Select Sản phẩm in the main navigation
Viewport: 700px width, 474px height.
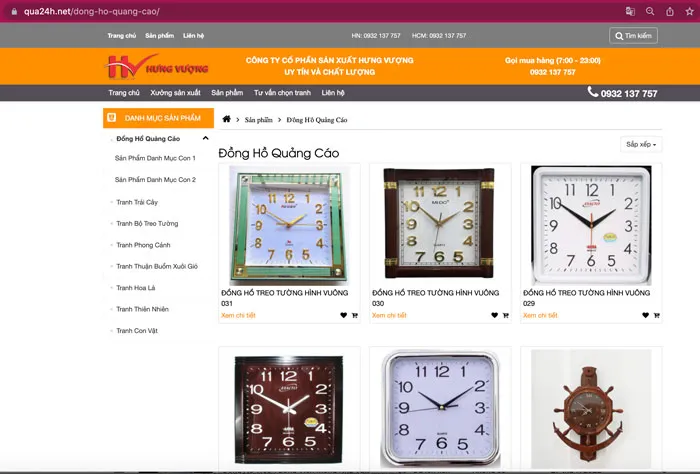point(227,93)
